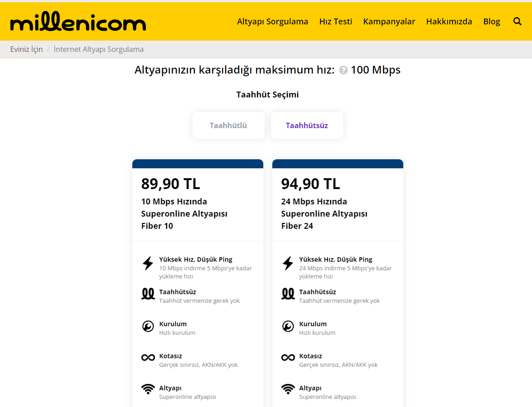532x407 pixels.
Task: Click the infinity Kotasız icon in Fiber 24 card
Action: point(288,357)
